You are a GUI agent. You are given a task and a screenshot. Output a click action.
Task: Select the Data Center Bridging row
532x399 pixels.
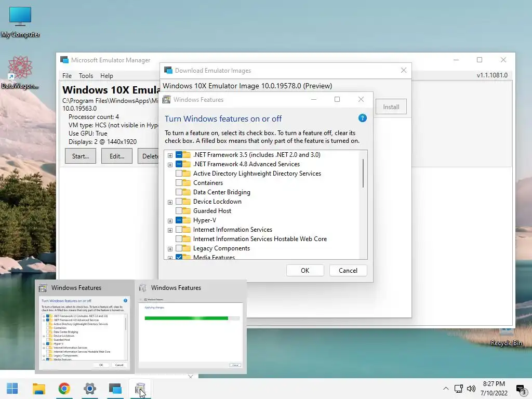tap(221, 192)
